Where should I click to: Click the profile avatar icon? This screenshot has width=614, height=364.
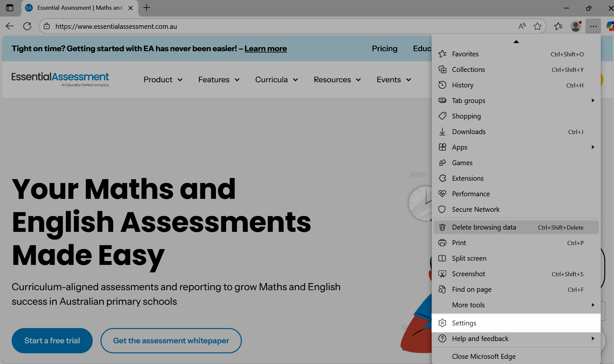[x=576, y=26]
